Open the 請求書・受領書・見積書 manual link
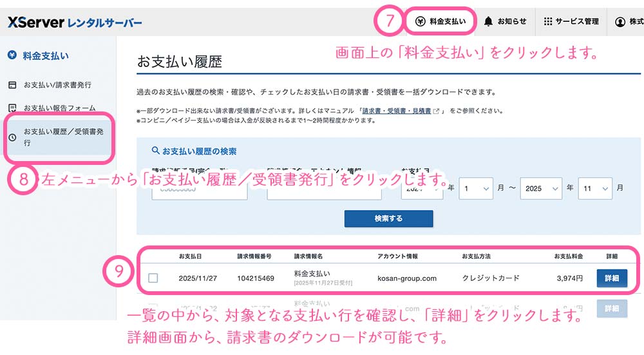 pos(396,111)
